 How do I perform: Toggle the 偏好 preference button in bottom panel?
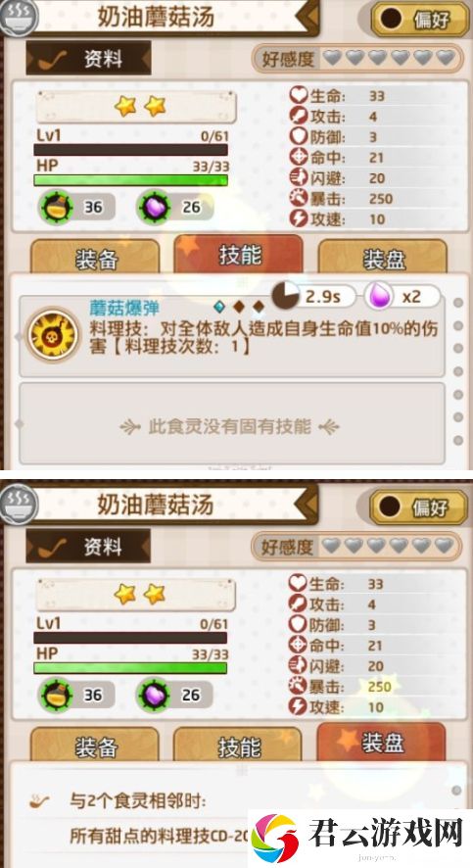click(x=419, y=506)
